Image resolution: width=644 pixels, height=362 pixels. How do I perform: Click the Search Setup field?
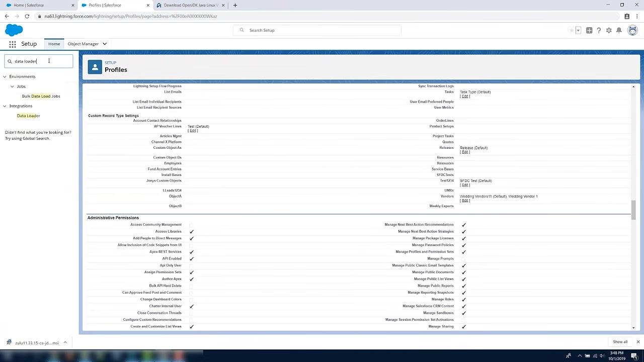(x=317, y=30)
